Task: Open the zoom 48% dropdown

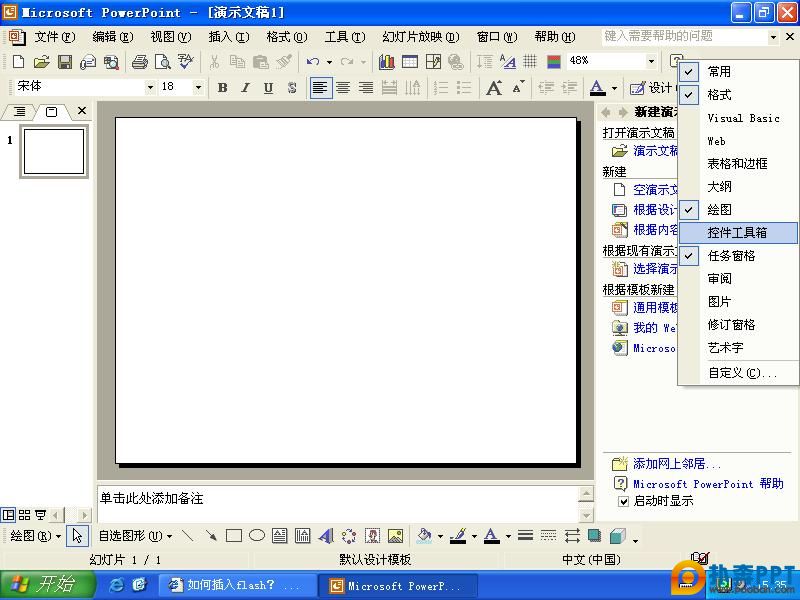Action: point(651,61)
